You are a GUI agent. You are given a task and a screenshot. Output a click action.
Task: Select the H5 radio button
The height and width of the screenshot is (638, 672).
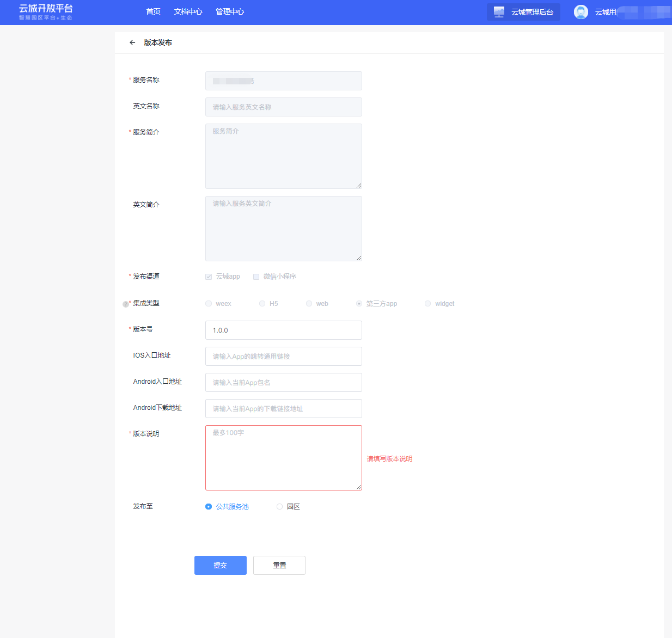(x=262, y=304)
